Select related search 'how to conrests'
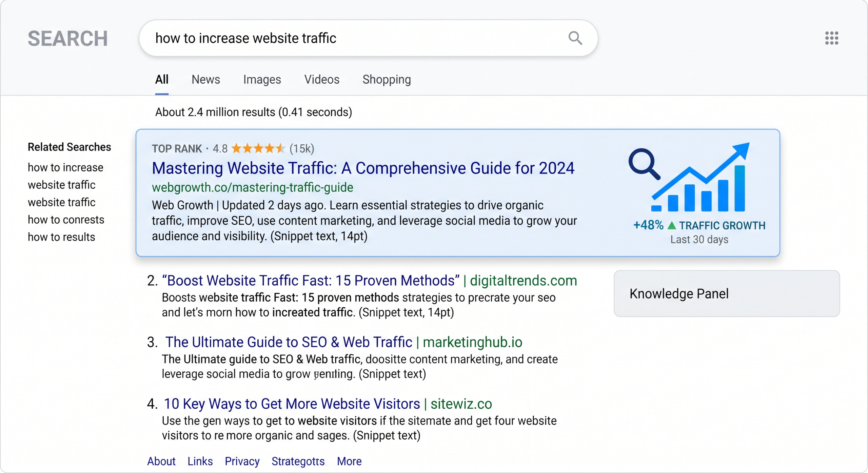Screen dimensions: 868x473 click(66, 220)
